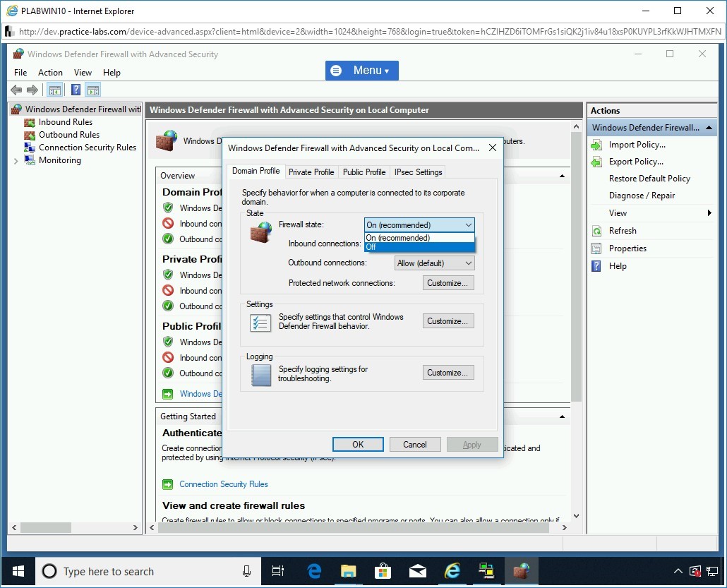Collapse the Windows Defender Firewall actions section

click(x=709, y=128)
